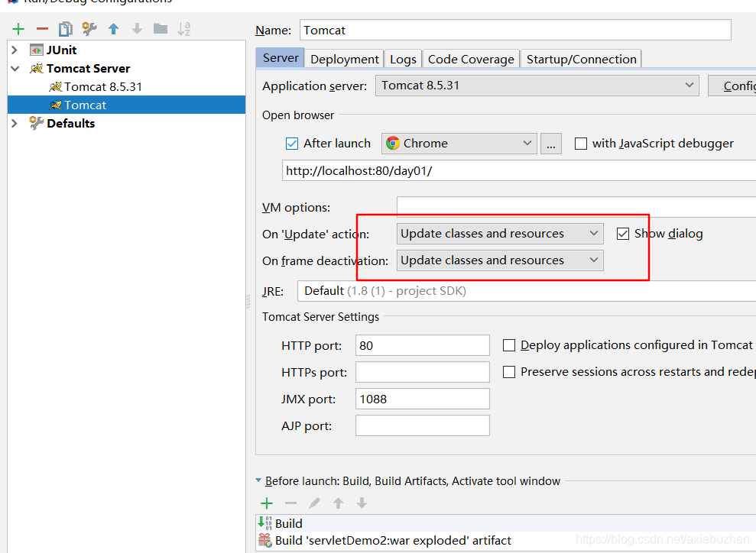Create a new folder for configurations
Viewport: 756px width, 553px height.
click(x=161, y=29)
